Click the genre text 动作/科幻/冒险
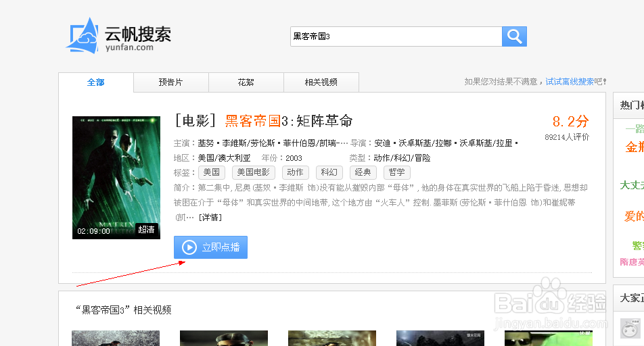Screen dimensions: 644x346 402,158
